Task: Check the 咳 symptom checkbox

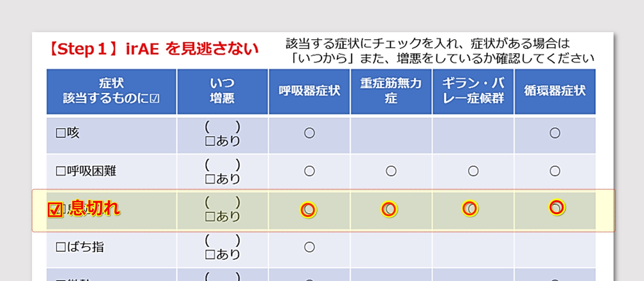Action: click(60, 133)
